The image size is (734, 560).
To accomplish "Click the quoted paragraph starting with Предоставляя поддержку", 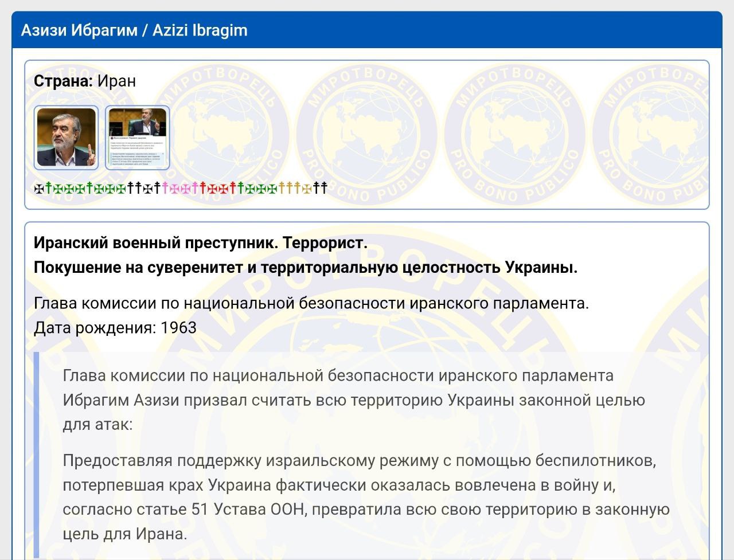I will (x=365, y=497).
